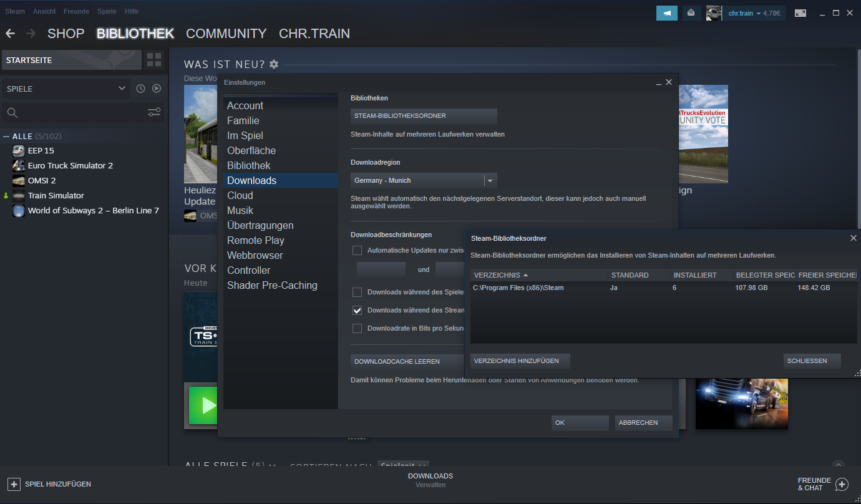Image resolution: width=861 pixels, height=504 pixels.
Task: Click the World of Subways 2 icon
Action: 18,210
